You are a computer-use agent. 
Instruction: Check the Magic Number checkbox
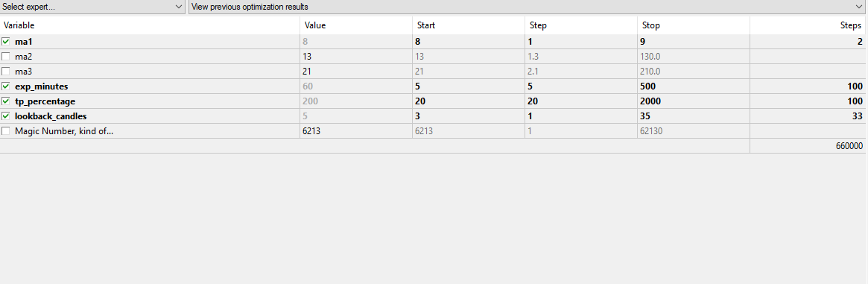click(x=5, y=131)
